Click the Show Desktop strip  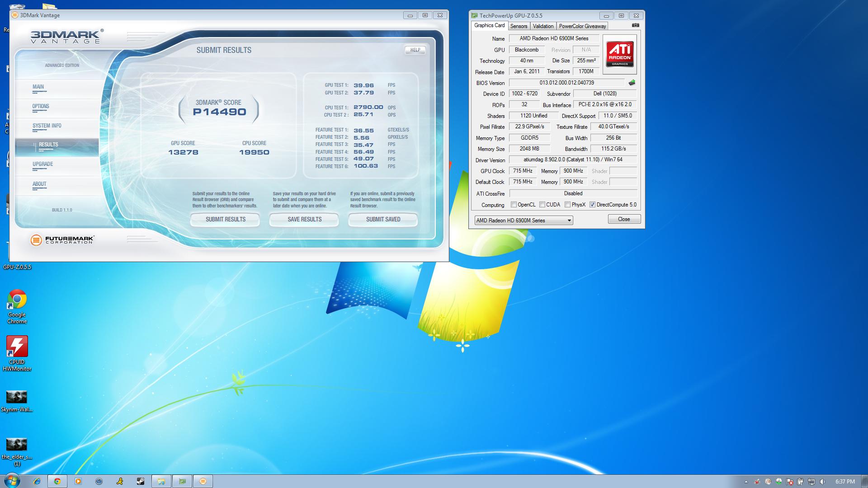coord(864,481)
